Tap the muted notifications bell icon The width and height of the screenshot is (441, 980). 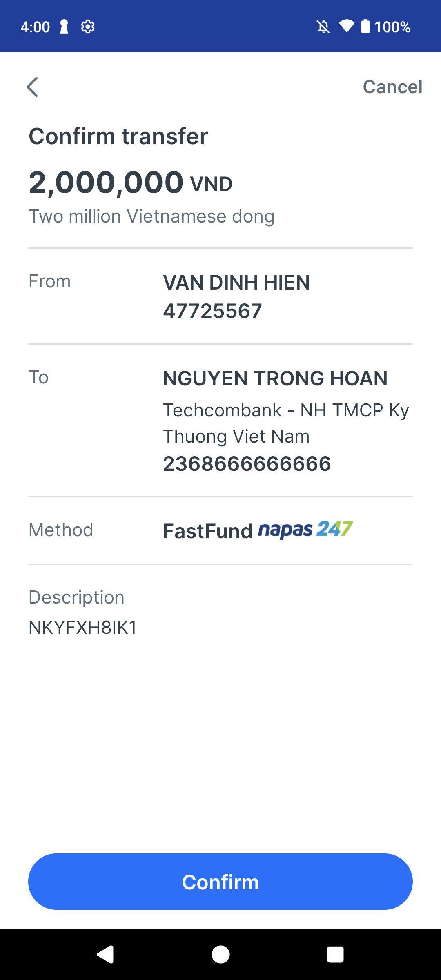pyautogui.click(x=323, y=27)
